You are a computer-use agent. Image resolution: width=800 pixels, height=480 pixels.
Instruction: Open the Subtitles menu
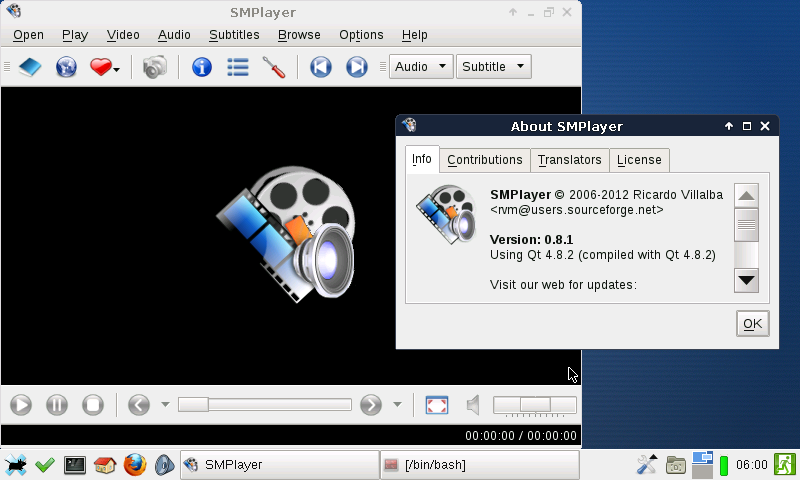[234, 35]
